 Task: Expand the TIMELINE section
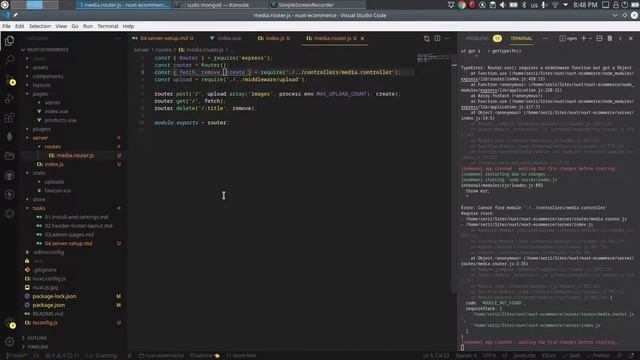38,347
